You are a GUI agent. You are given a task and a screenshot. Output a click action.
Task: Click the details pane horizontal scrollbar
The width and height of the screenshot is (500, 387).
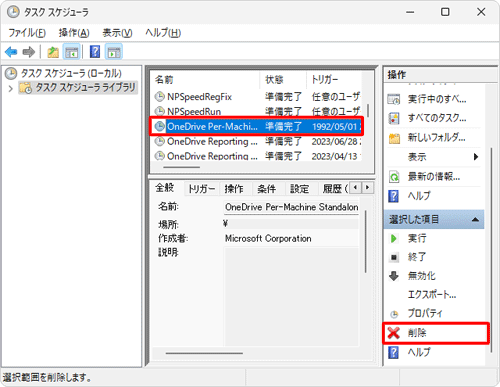point(204,353)
